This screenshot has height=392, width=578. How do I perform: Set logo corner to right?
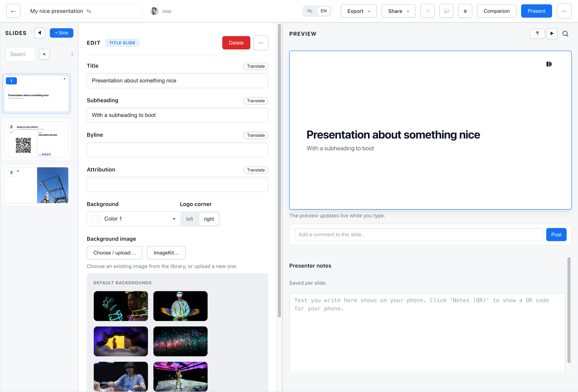[209, 219]
